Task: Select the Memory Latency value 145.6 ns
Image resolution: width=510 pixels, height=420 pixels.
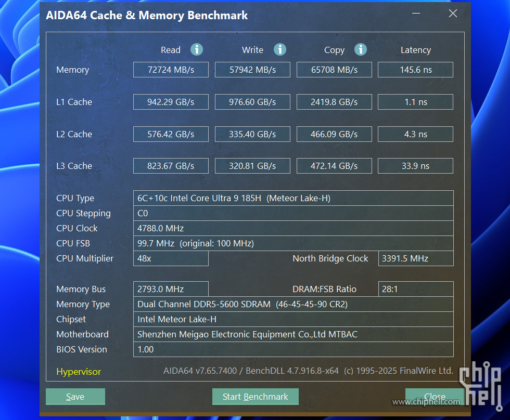Action: (x=415, y=70)
